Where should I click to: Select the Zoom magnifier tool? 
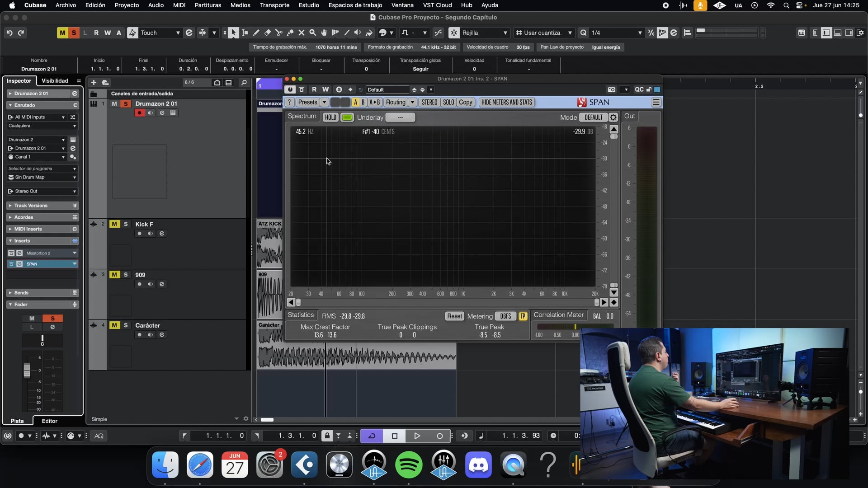313,33
